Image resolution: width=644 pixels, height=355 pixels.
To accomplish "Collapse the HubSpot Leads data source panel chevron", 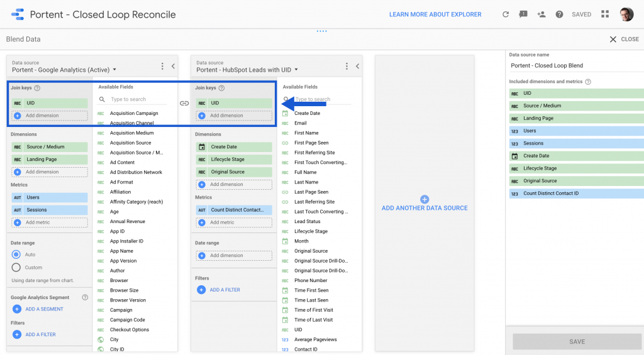I will pyautogui.click(x=358, y=66).
